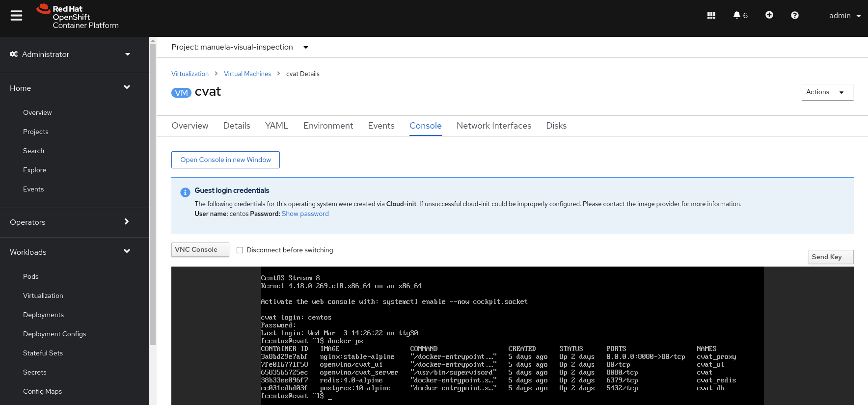Open the application launcher grid icon
The height and width of the screenshot is (405, 868).
point(711,15)
